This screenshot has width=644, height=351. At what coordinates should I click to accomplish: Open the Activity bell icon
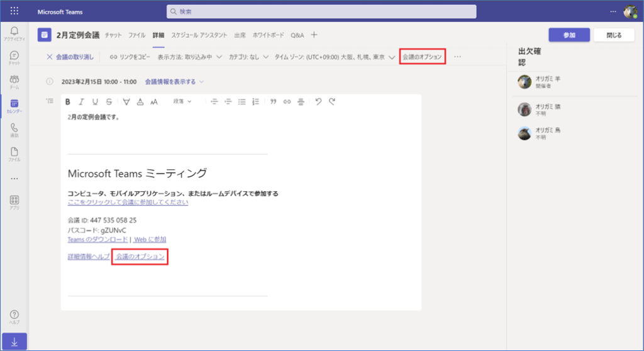14,33
